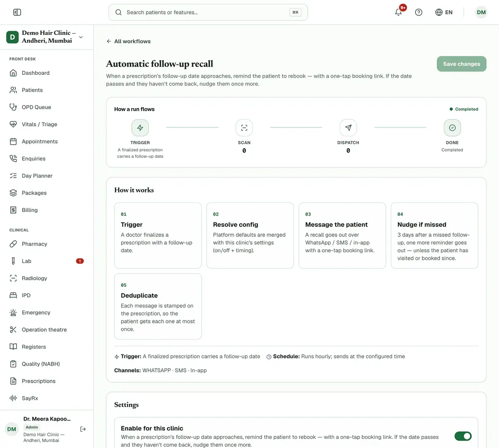Select the 04 Nudge if missed card
This screenshot has width=499, height=448.
click(x=435, y=236)
